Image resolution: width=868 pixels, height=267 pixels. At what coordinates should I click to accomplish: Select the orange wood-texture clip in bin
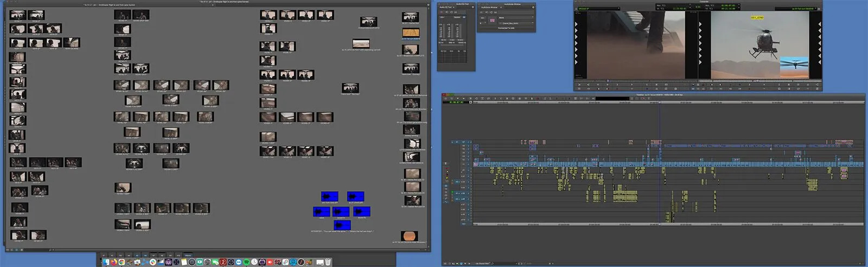(x=411, y=33)
